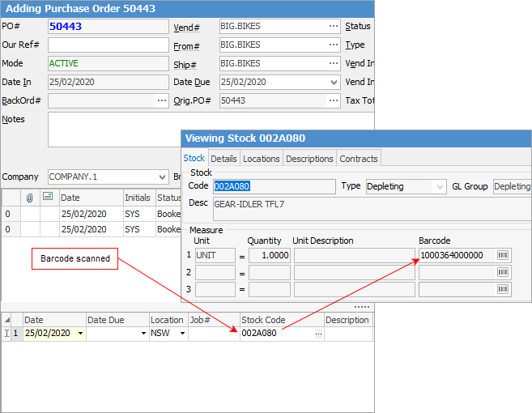Switch to the Details tab
Screen dimensions: 532x413
[223, 159]
